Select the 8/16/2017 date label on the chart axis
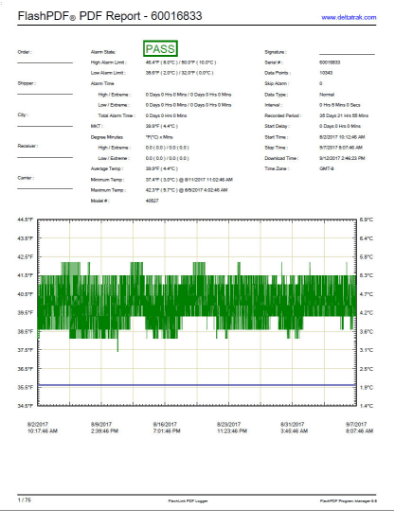 click(165, 424)
